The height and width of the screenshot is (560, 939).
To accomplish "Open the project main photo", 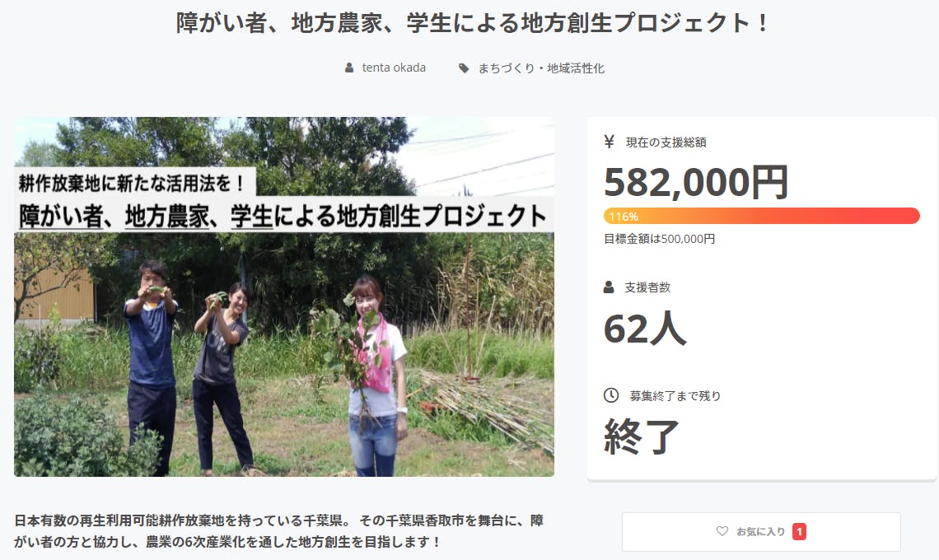I will 284,296.
